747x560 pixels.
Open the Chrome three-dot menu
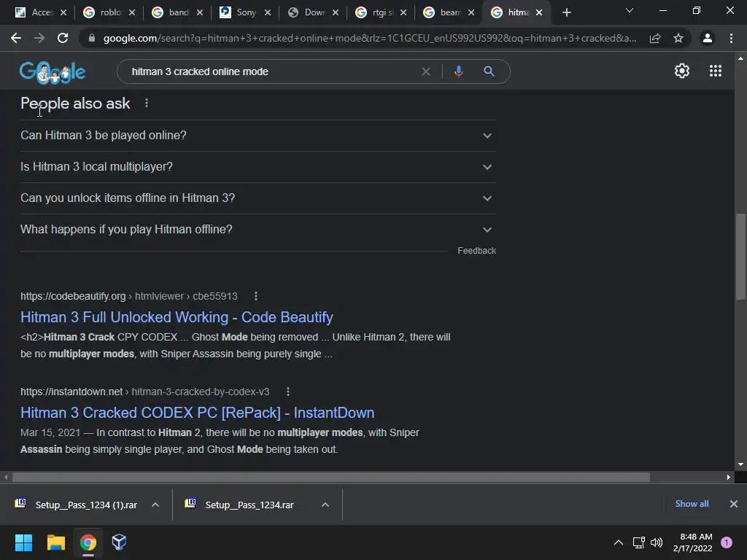pos(731,38)
